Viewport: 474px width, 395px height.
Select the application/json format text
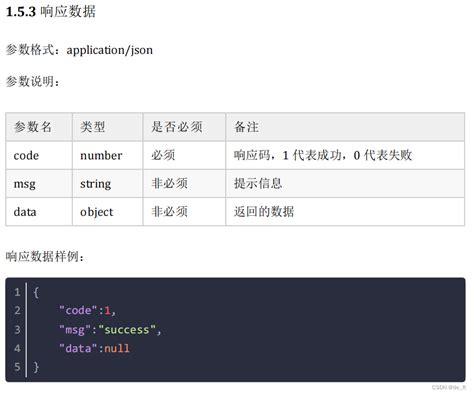pyautogui.click(x=110, y=50)
